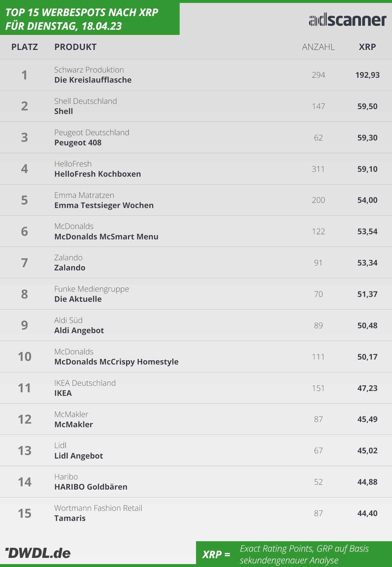This screenshot has width=392, height=567.
Task: Select the Shell product name
Action: click(x=64, y=111)
